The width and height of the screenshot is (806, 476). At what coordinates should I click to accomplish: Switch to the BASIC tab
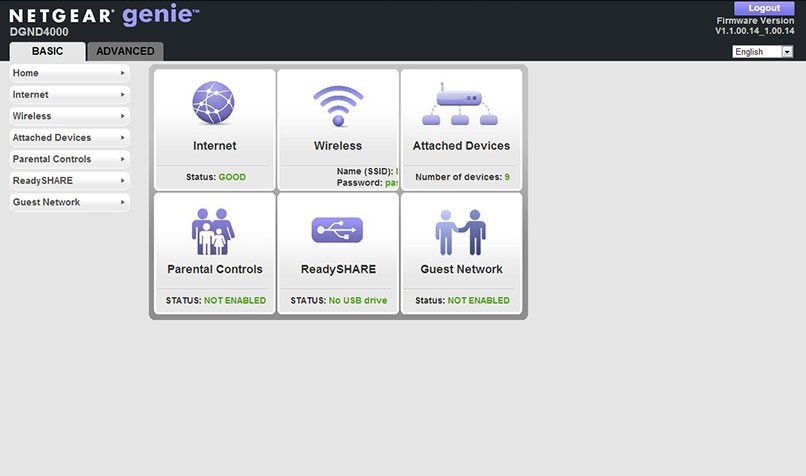coord(47,51)
